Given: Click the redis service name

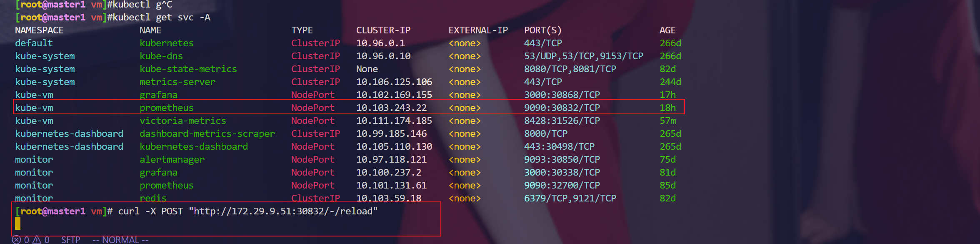Looking at the screenshot, I should point(153,198).
